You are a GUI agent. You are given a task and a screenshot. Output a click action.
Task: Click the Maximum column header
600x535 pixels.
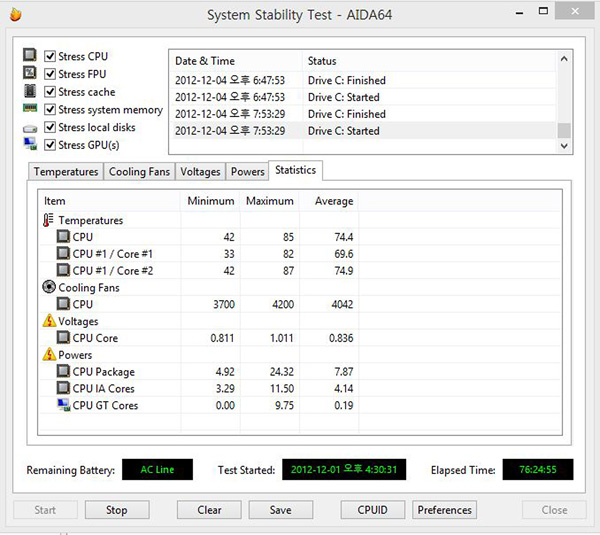click(x=270, y=201)
